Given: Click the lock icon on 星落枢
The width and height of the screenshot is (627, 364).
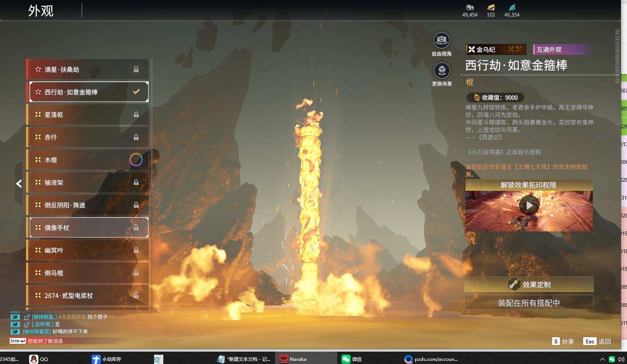Looking at the screenshot, I should click(x=136, y=114).
